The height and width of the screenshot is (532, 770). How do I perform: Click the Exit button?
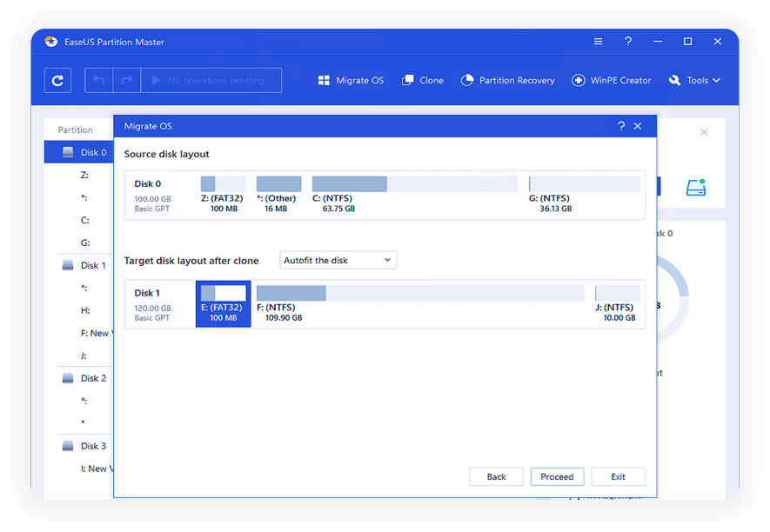(x=618, y=476)
